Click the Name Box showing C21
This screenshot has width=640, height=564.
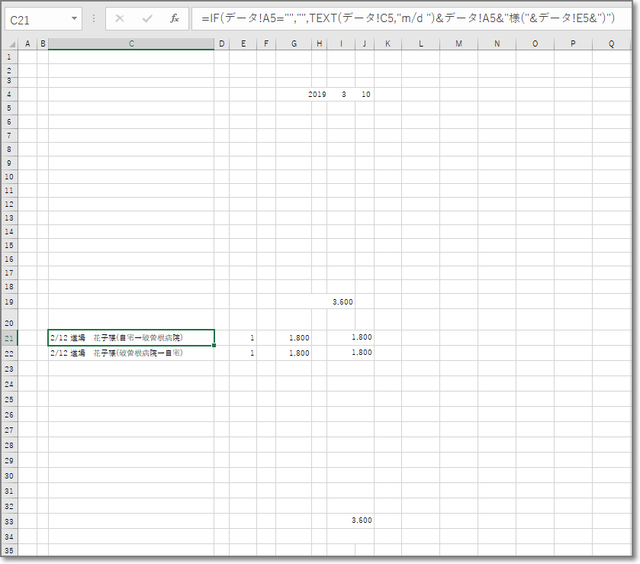click(36, 19)
